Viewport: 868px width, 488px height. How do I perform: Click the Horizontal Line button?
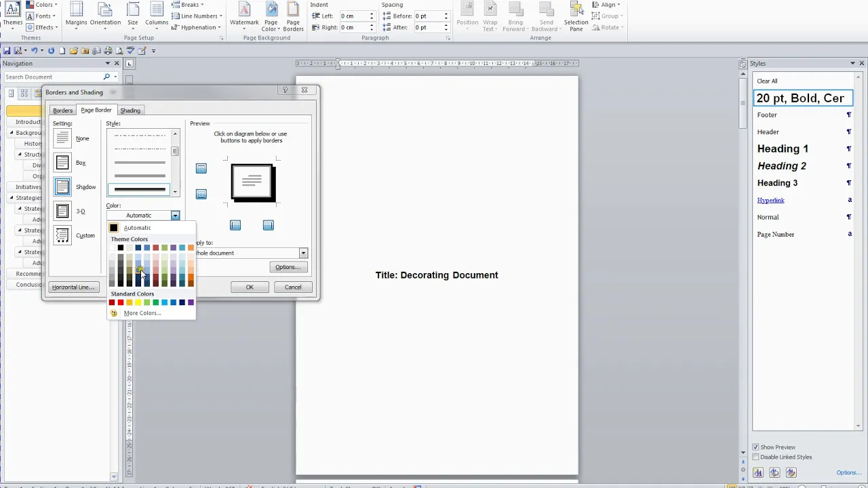(x=73, y=287)
